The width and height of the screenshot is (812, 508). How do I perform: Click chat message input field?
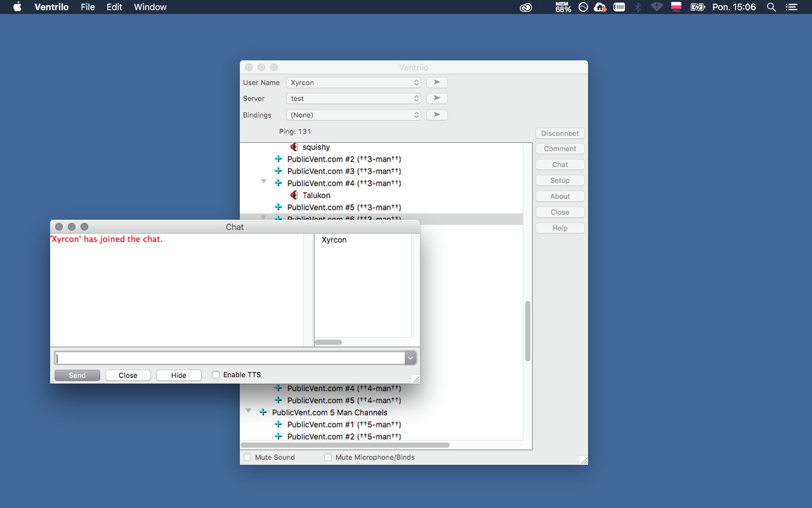click(230, 358)
